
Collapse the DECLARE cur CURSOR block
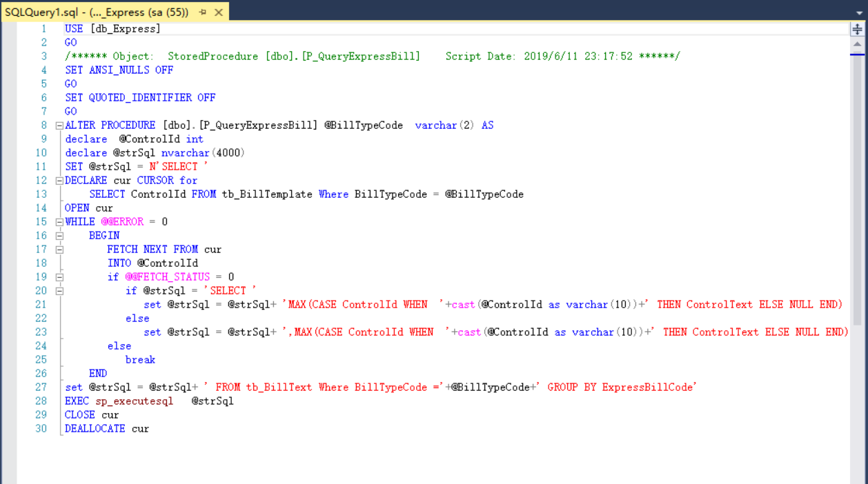pyautogui.click(x=59, y=181)
